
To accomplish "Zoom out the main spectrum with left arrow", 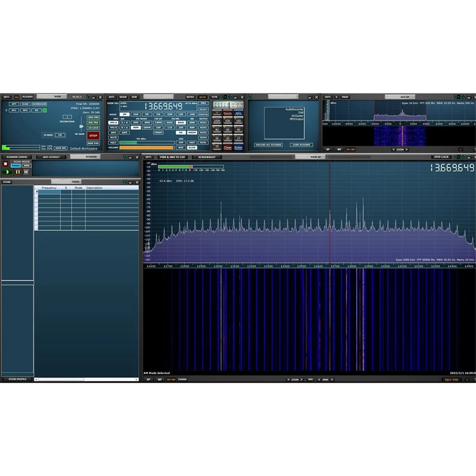I will pyautogui.click(x=288, y=380).
